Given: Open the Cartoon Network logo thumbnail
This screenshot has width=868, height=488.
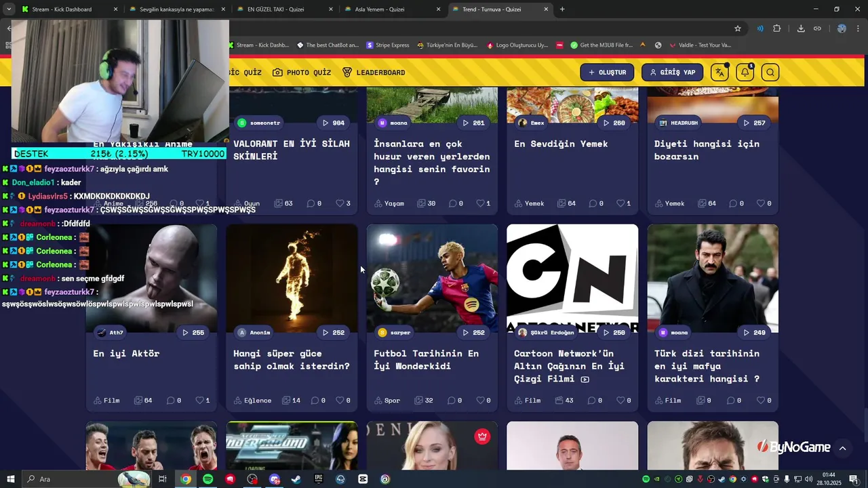Looking at the screenshot, I should point(572,279).
